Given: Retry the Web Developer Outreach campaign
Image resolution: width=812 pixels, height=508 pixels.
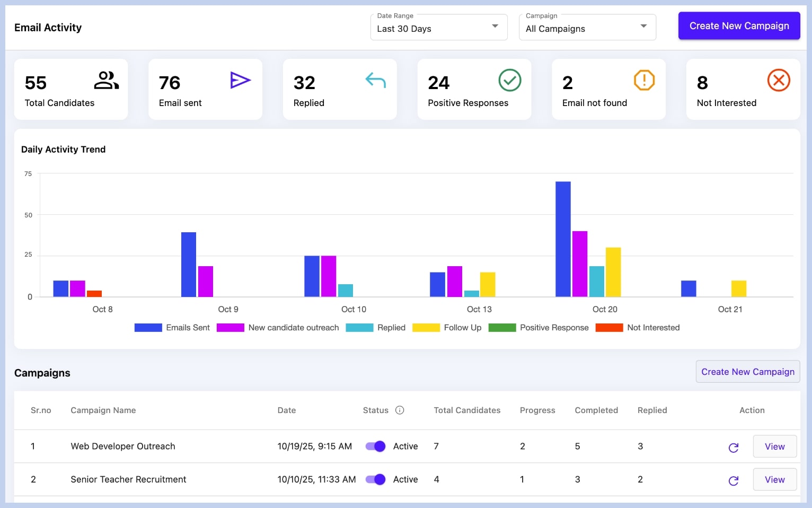Looking at the screenshot, I should [x=734, y=448].
